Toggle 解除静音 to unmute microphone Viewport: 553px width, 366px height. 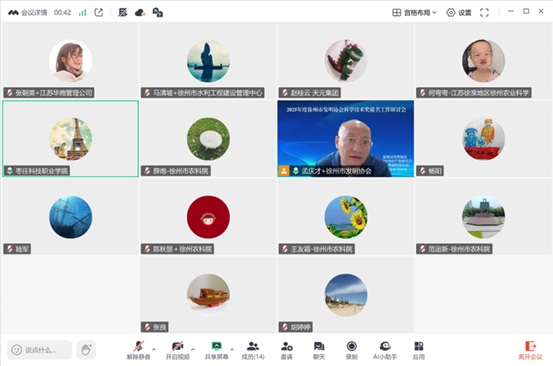(x=139, y=350)
